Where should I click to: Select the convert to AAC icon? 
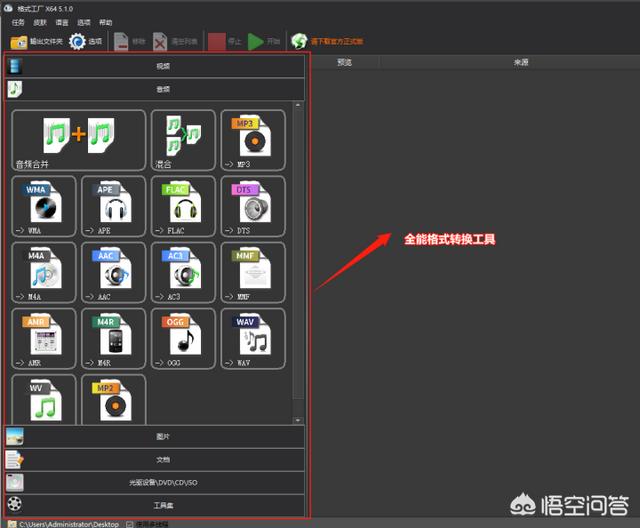112,273
